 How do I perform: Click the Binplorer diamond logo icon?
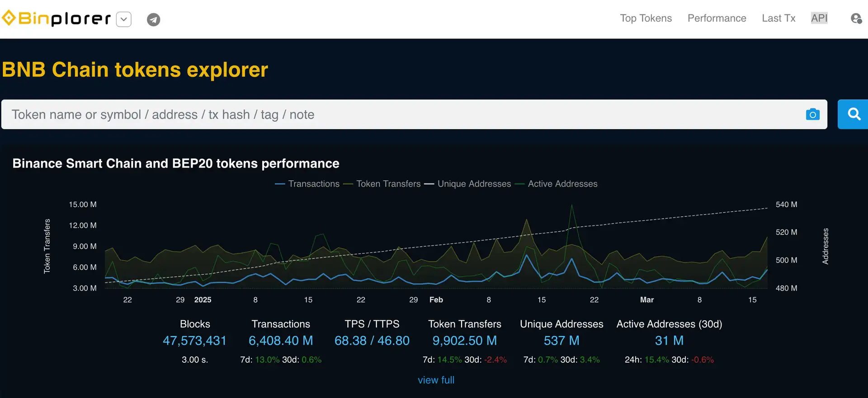[9, 19]
